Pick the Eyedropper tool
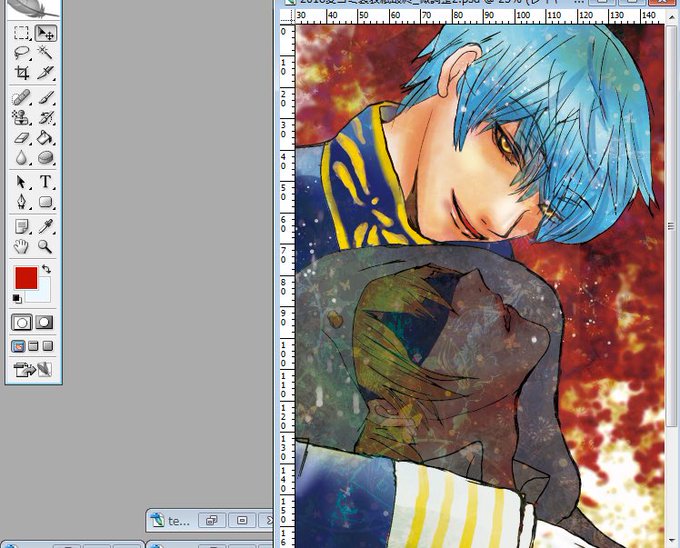 coord(46,226)
